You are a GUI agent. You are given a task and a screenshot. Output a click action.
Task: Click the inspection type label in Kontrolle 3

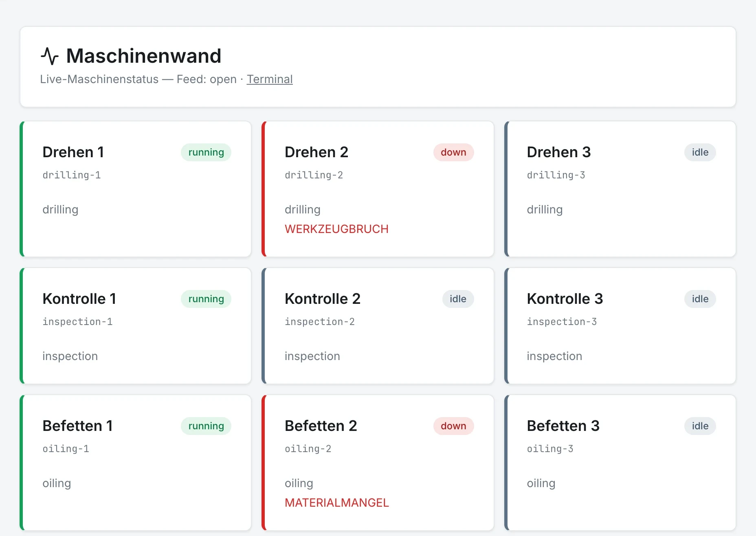555,356
